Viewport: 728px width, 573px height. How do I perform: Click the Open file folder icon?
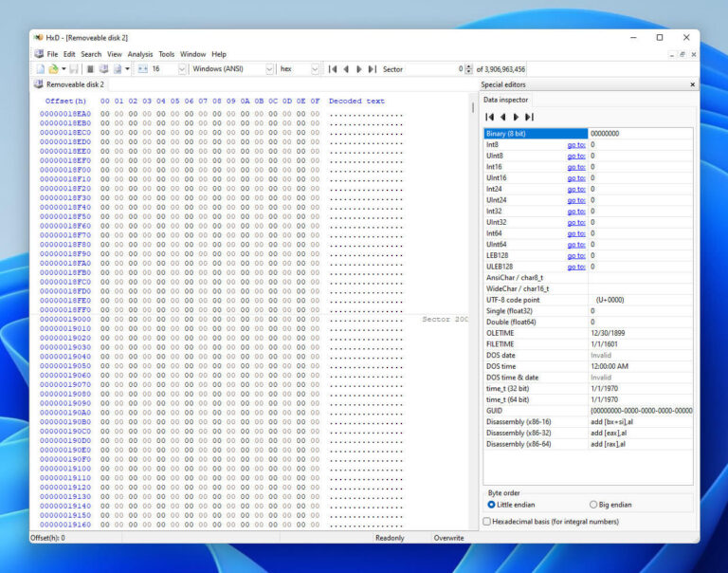click(53, 69)
